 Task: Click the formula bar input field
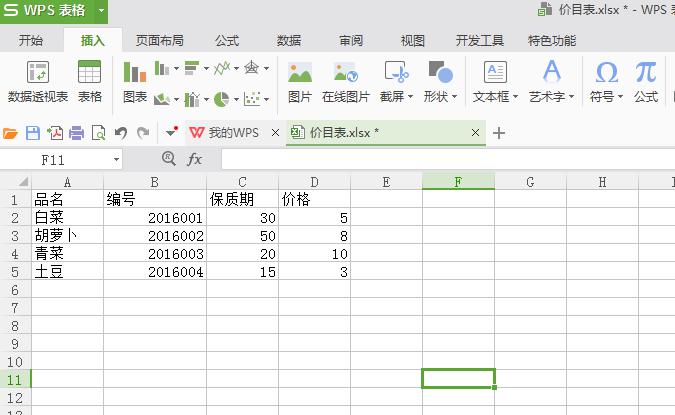pos(440,159)
